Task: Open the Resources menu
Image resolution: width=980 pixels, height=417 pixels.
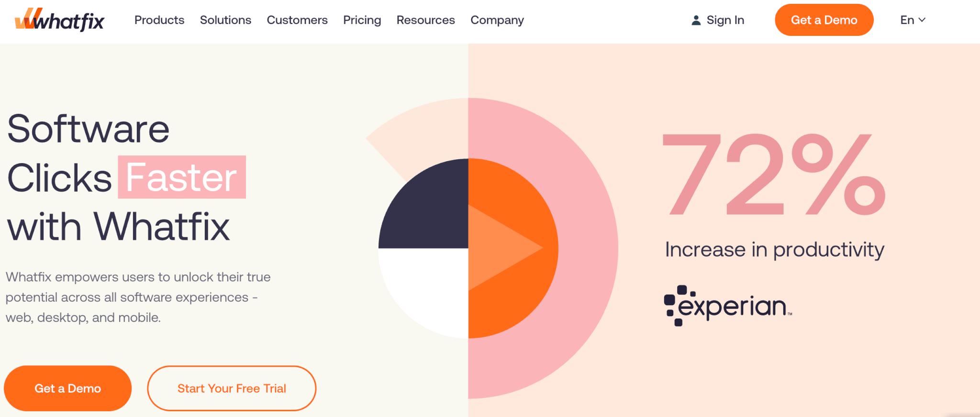Action: click(425, 20)
